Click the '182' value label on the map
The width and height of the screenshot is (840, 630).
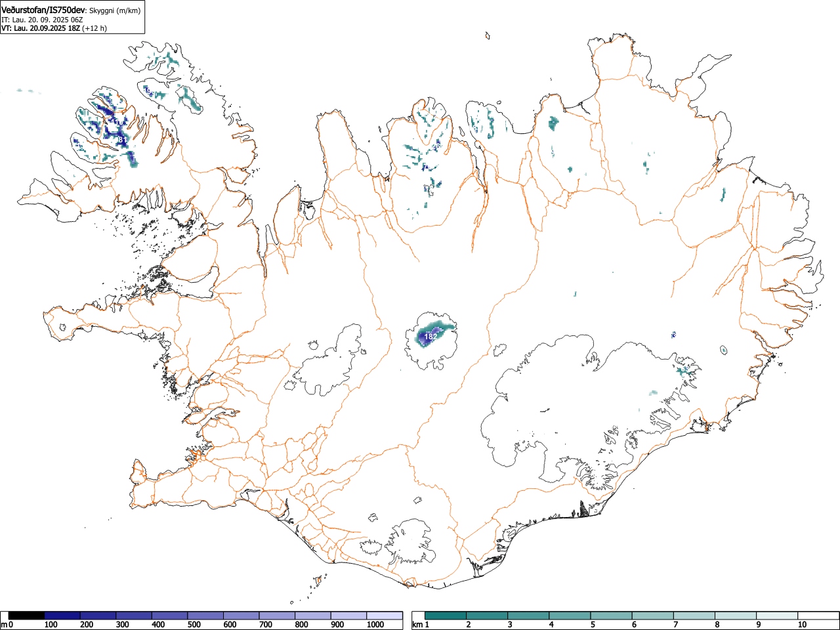[430, 336]
